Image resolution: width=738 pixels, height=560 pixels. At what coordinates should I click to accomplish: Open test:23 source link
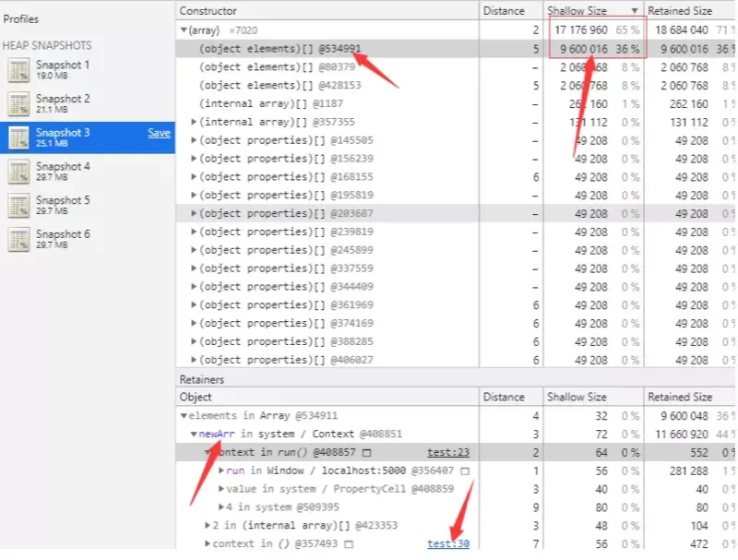[x=448, y=453]
